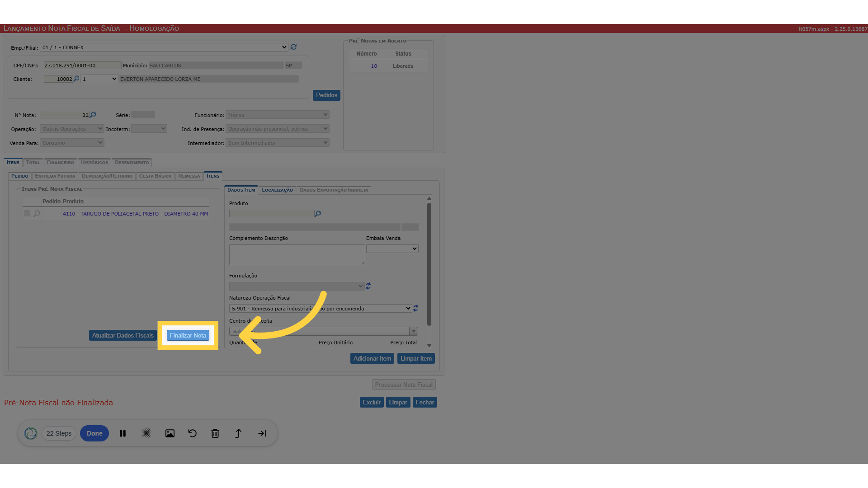Click the blur tool icon
Image resolution: width=868 pixels, height=488 pixels.
(x=146, y=433)
